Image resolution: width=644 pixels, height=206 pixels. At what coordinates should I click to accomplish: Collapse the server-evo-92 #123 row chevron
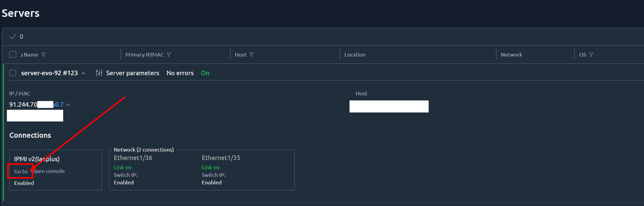coord(83,73)
